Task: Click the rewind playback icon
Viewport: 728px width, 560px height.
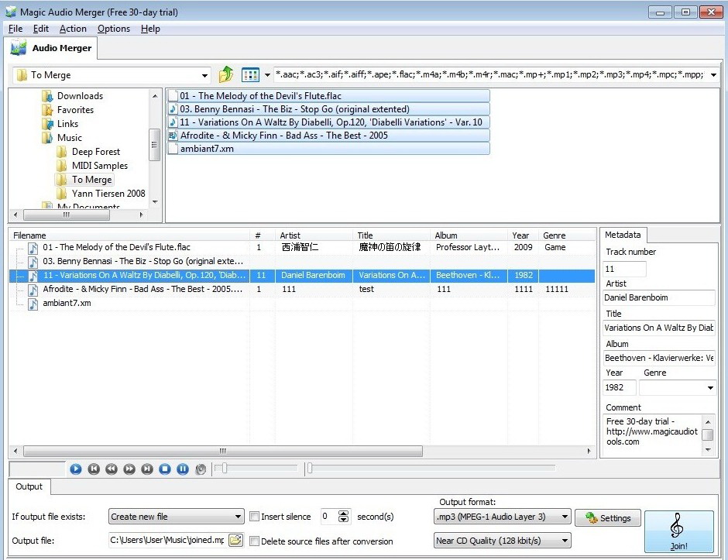Action: (112, 469)
